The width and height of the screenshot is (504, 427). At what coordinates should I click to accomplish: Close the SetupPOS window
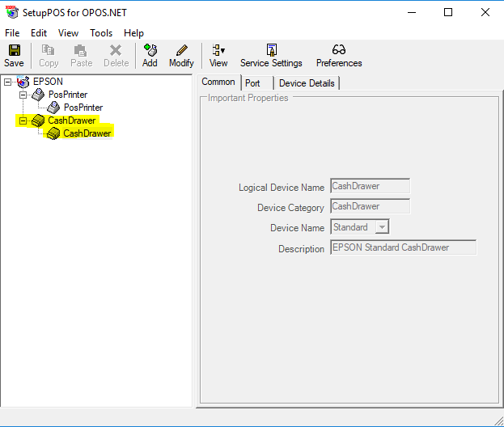tap(485, 12)
